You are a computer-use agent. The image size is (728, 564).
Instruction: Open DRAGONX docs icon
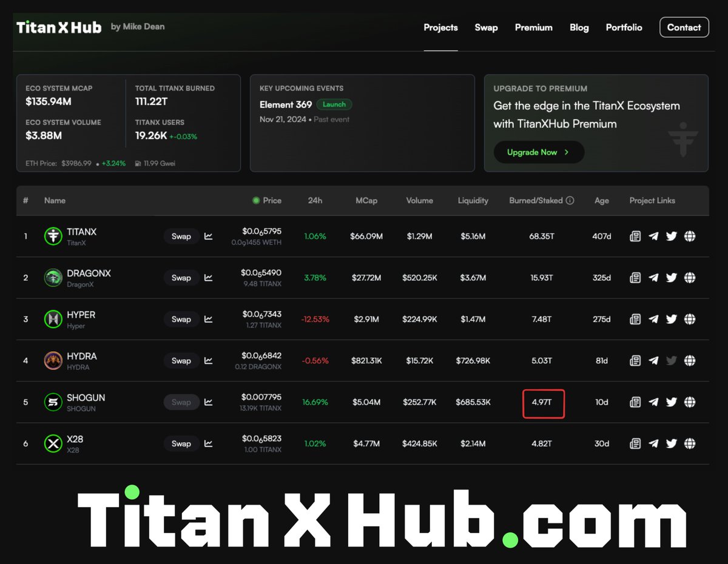tap(635, 278)
